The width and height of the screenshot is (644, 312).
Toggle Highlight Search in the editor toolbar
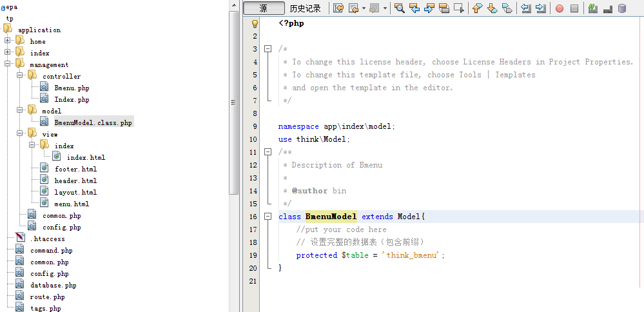pyautogui.click(x=444, y=8)
